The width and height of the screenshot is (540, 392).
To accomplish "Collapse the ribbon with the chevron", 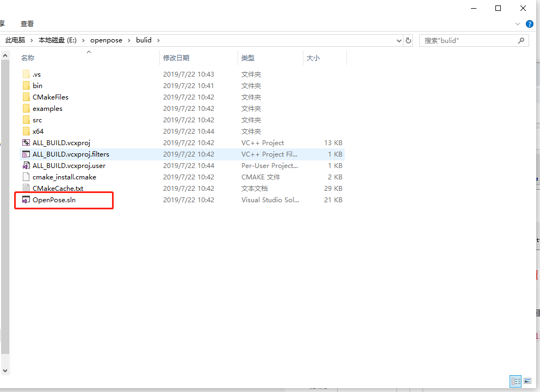I will click(517, 23).
